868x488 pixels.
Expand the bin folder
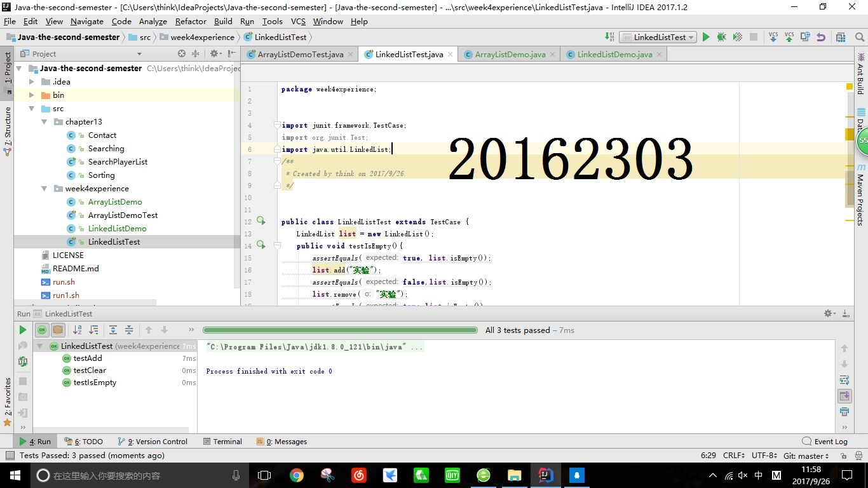pyautogui.click(x=31, y=95)
